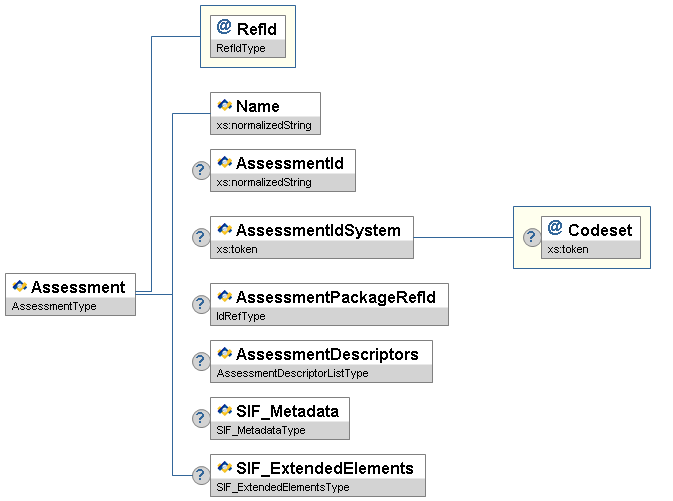The height and width of the screenshot is (501, 673).
Task: Select the SIF_ExtendedElements element label
Action: coord(324,468)
